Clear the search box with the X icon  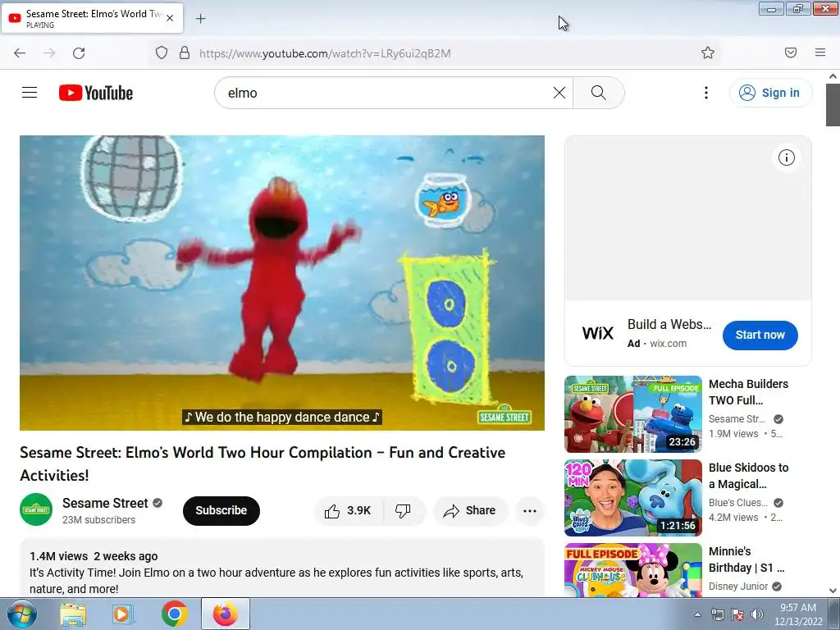559,93
